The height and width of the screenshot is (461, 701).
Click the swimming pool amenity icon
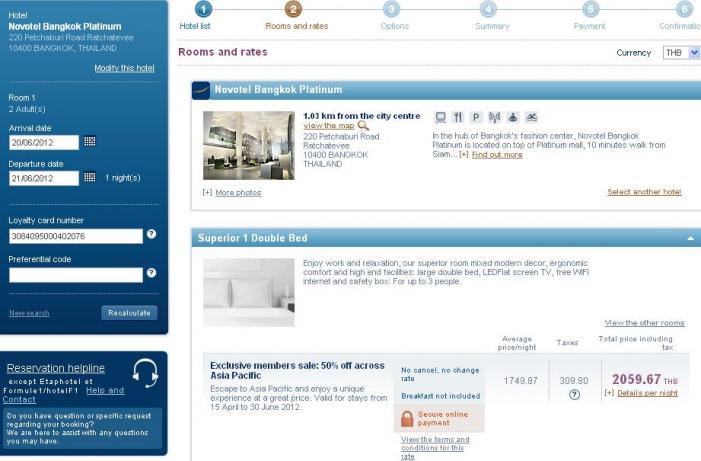tap(530, 117)
